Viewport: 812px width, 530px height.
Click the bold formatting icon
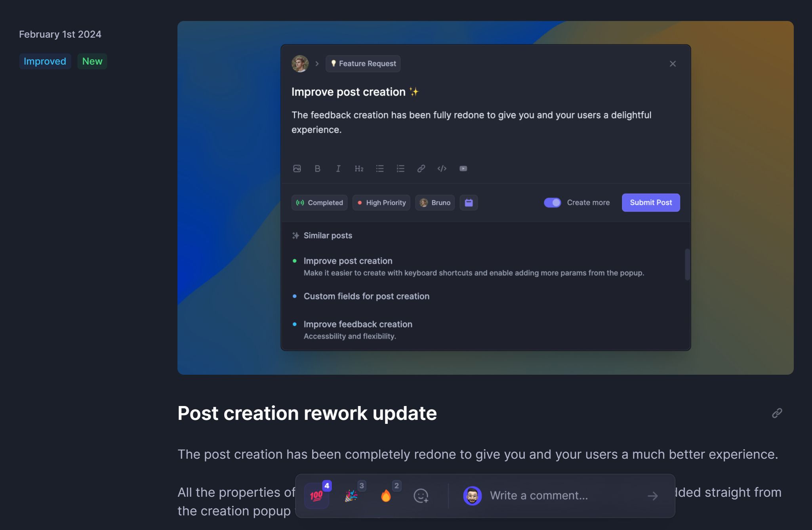pos(317,168)
